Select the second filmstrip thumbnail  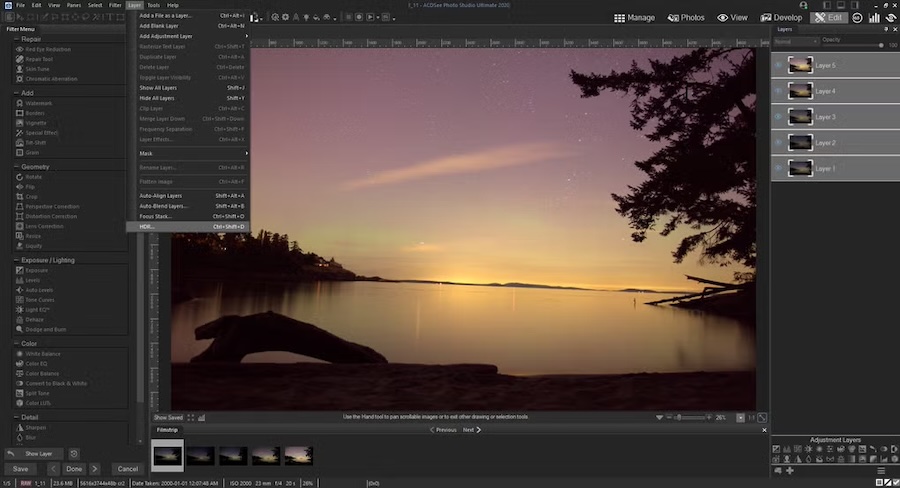tap(200, 455)
